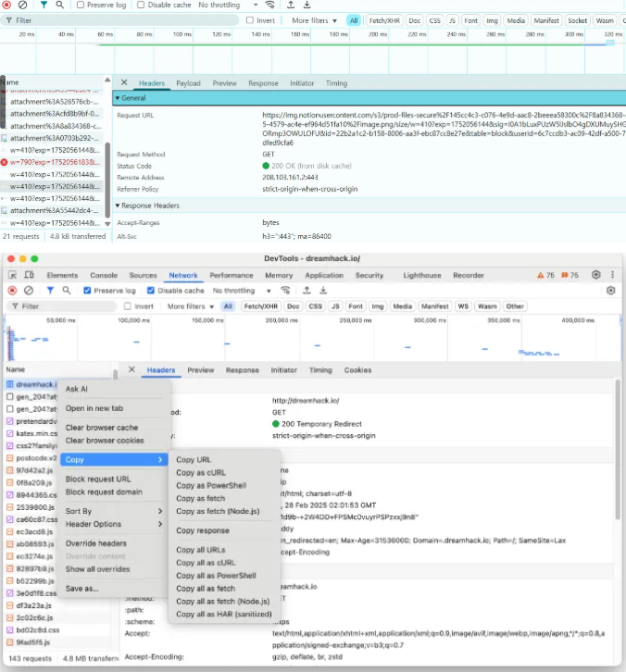The height and width of the screenshot is (672, 626).
Task: Click import HAR upload arrow in dreamhack DevTools
Action: click(x=307, y=291)
